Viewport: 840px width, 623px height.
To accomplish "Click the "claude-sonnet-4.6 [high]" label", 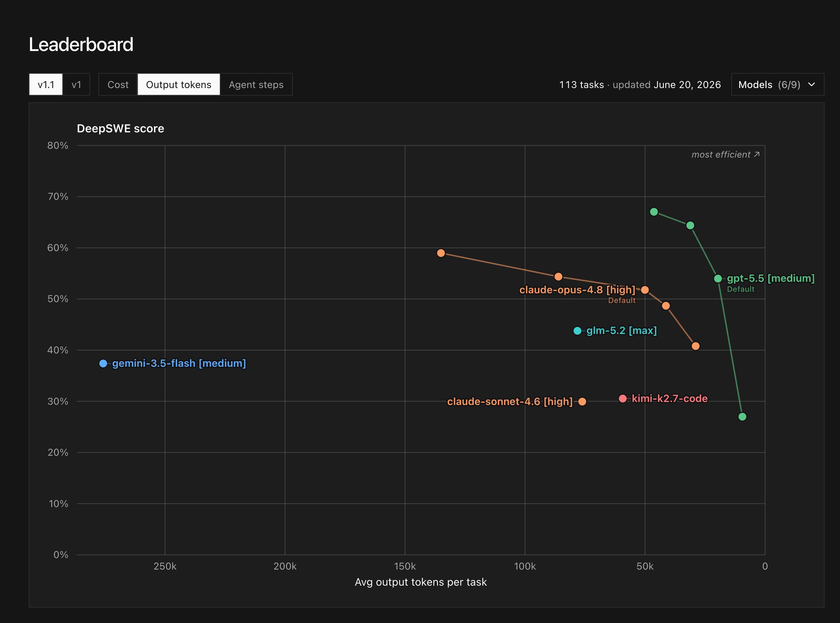I will (x=510, y=402).
